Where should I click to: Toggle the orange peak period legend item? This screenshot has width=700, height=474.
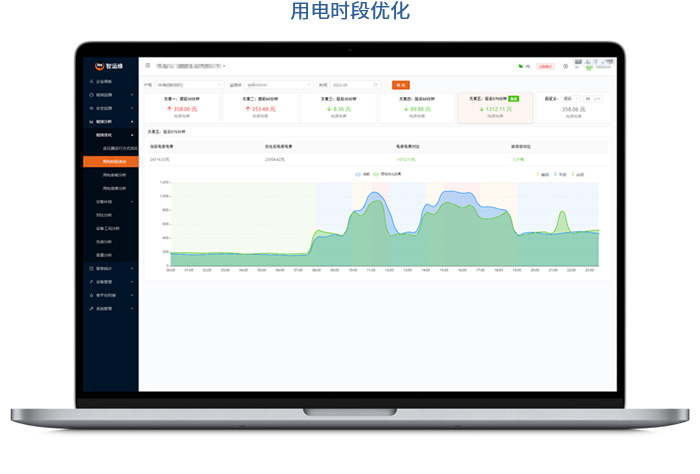543,175
